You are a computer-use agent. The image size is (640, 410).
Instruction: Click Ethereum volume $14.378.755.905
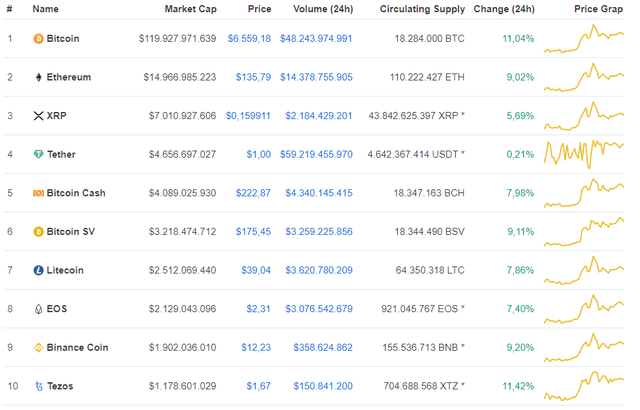316,77
